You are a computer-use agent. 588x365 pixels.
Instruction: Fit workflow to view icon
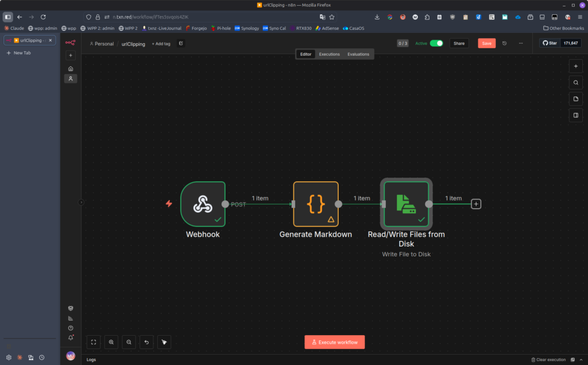94,342
